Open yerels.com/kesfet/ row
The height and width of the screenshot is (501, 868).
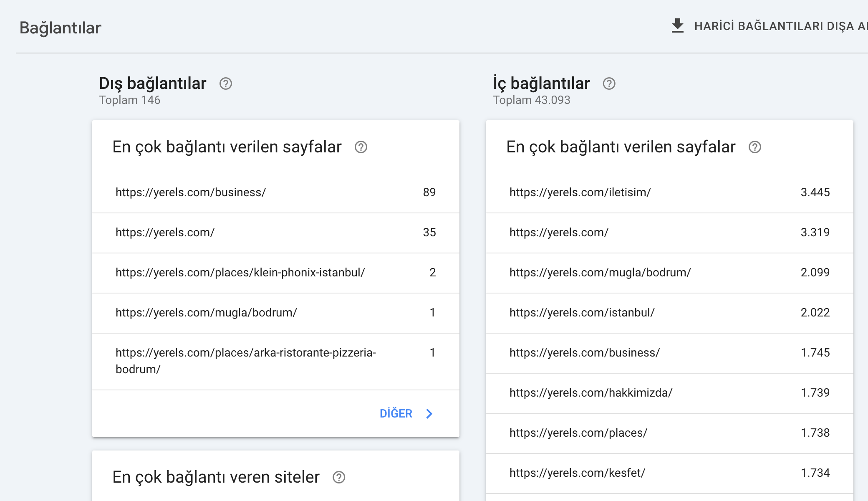(670, 473)
